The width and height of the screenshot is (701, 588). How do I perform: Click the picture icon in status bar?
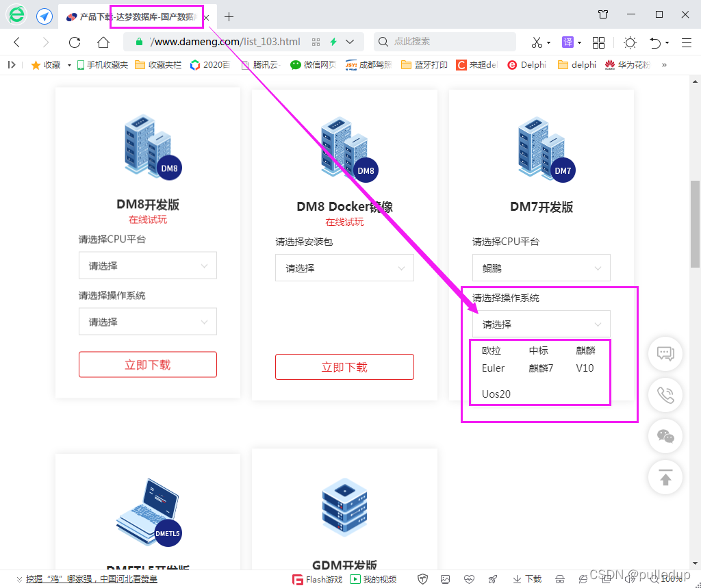(x=445, y=580)
